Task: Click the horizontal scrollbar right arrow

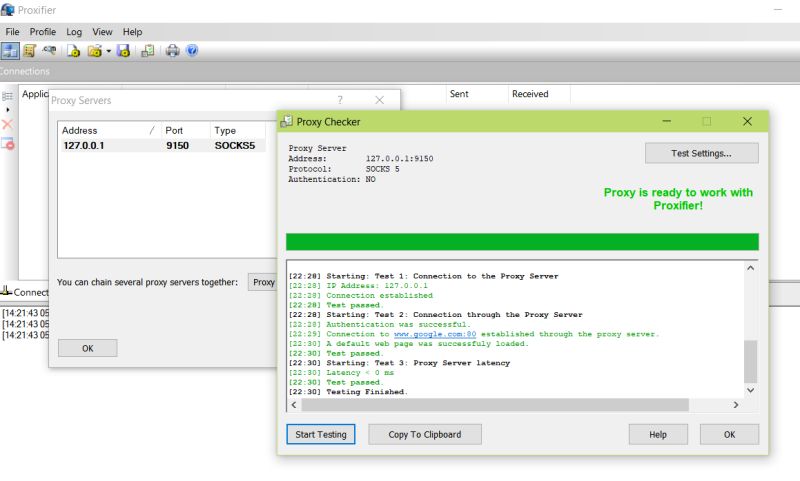Action: tap(736, 404)
